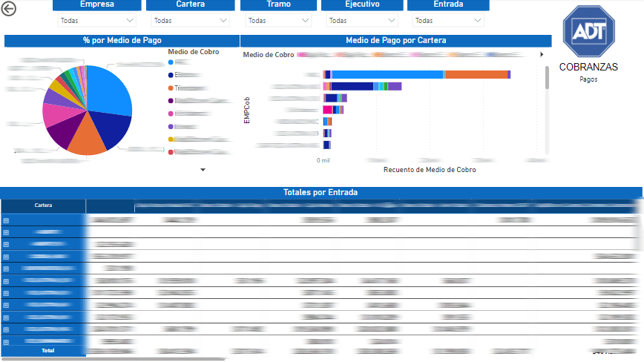Click the dark blue segment of second bar

click(x=352, y=86)
